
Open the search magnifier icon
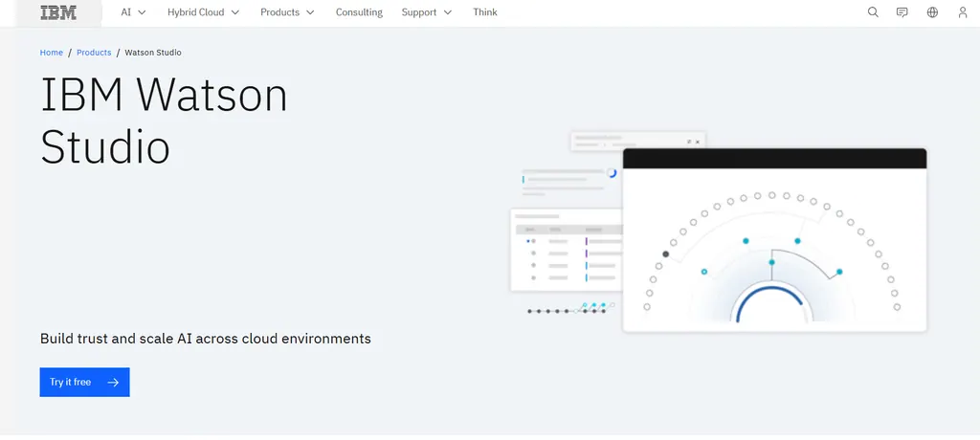click(873, 12)
